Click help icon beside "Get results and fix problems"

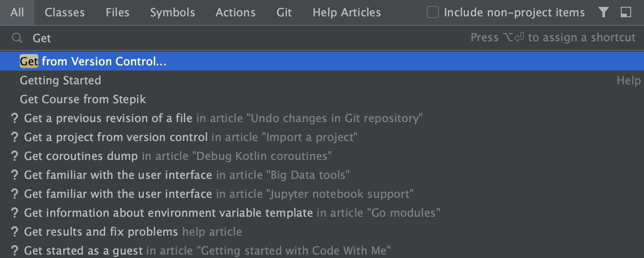pyautogui.click(x=15, y=232)
